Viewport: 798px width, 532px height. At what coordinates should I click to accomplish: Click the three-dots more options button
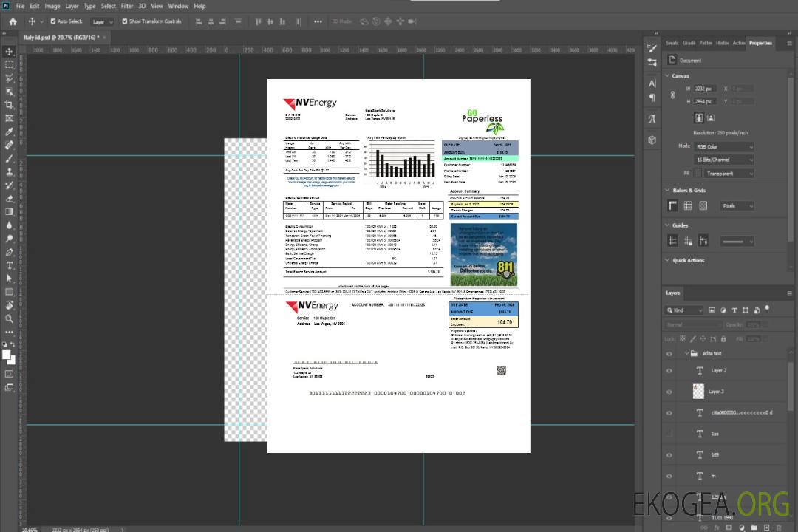click(x=318, y=21)
